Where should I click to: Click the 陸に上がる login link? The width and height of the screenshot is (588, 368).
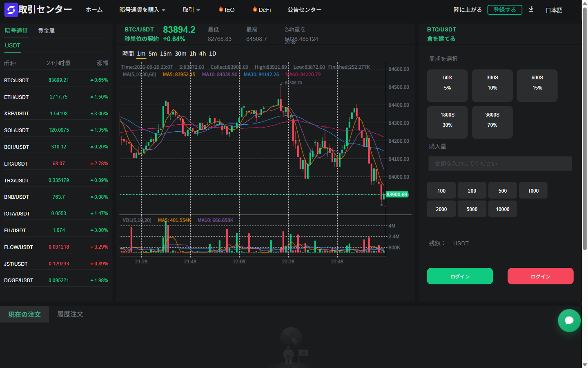tap(468, 10)
